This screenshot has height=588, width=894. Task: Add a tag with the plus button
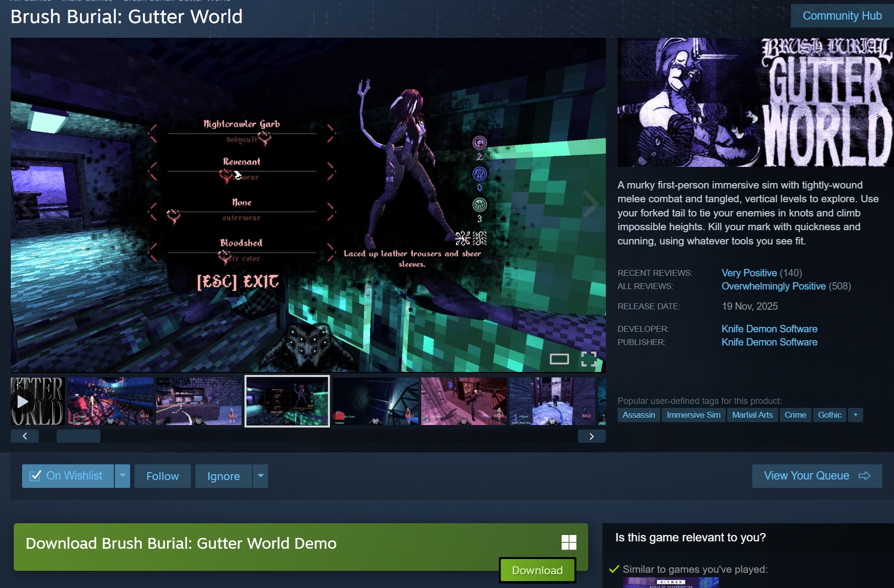(855, 415)
